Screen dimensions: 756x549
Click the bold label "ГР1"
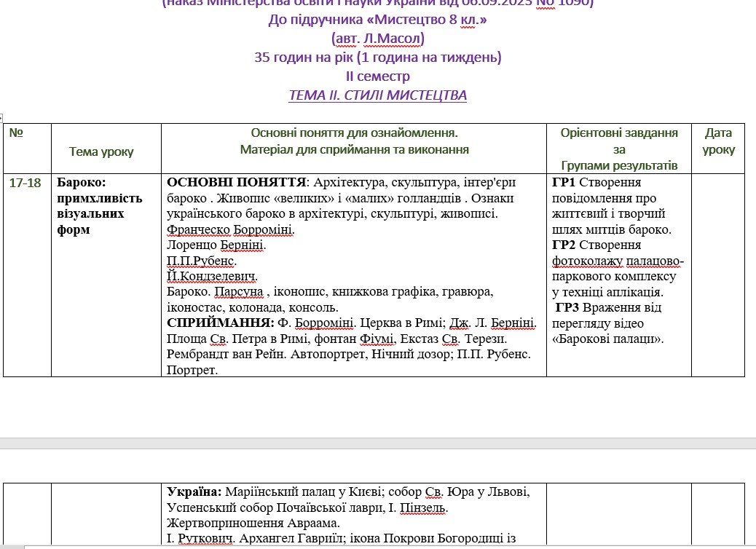(564, 183)
